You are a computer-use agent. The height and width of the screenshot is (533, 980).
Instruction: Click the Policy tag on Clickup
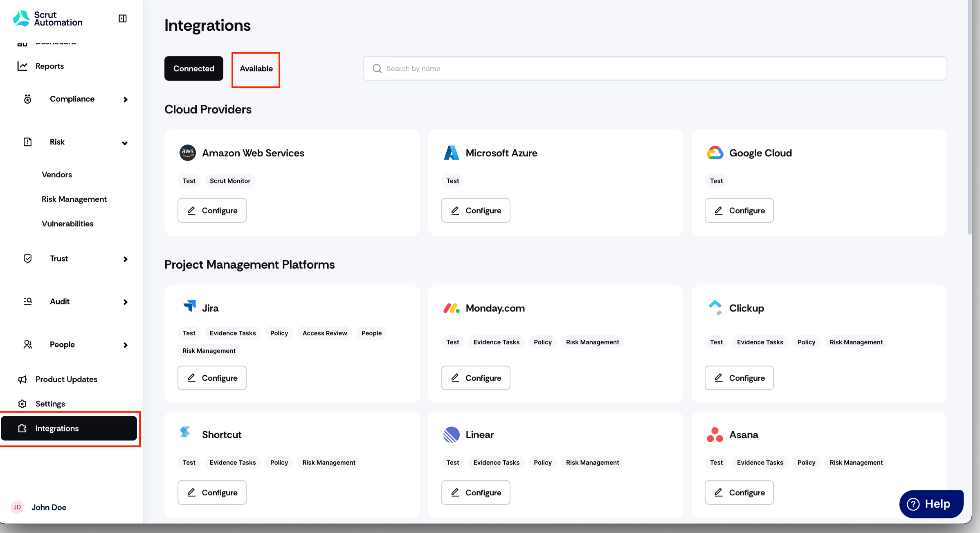[806, 342]
